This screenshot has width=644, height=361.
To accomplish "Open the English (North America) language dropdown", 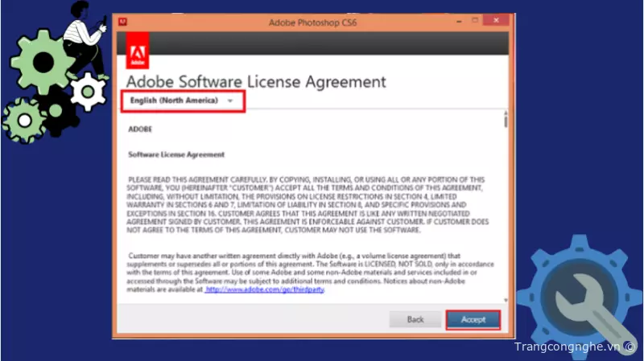I will (182, 101).
